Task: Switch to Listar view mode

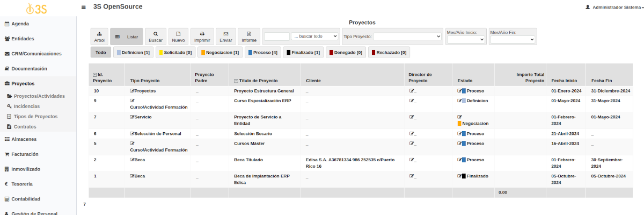Action: (127, 37)
